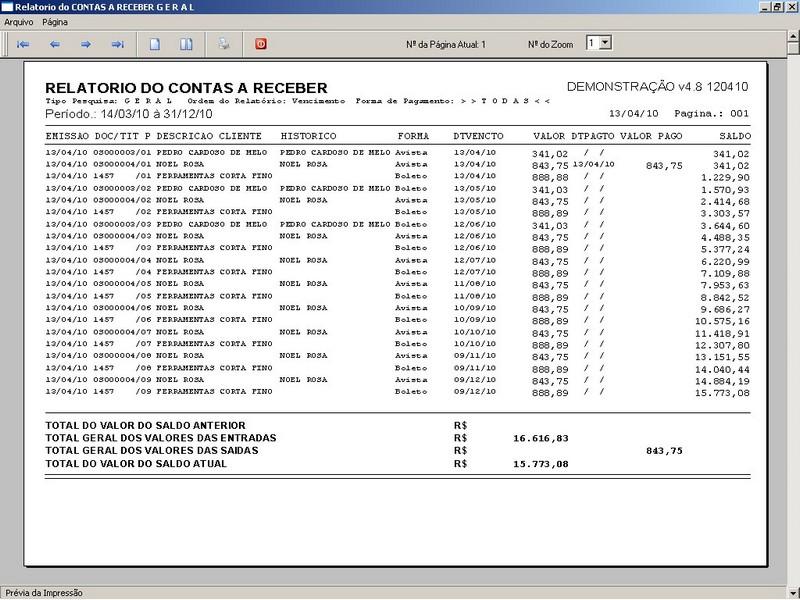Click Avista in row 03000004/09
Screen dimensions: 800x600
411,380
